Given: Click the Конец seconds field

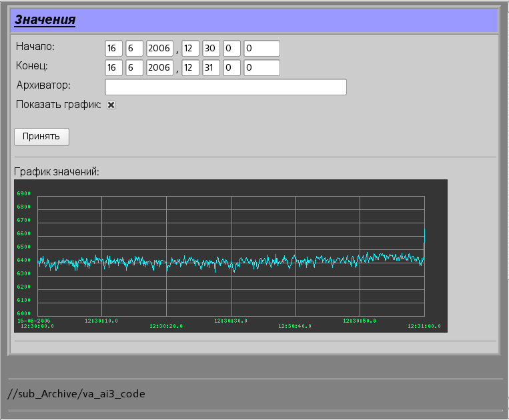Looking at the screenshot, I should point(231,68).
